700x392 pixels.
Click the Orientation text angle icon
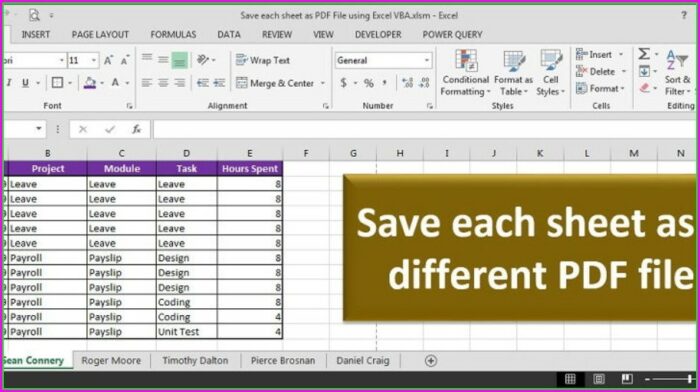(x=203, y=60)
